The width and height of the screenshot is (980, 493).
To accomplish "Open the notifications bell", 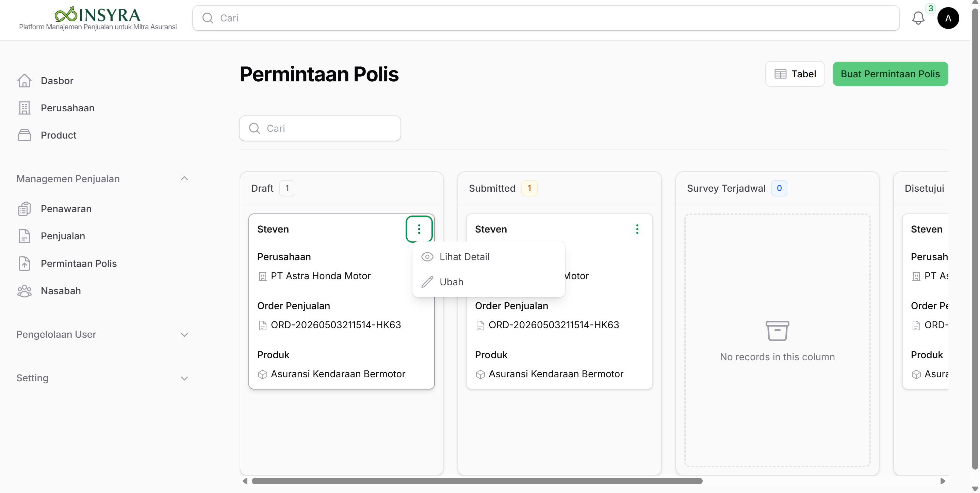I will 918,18.
